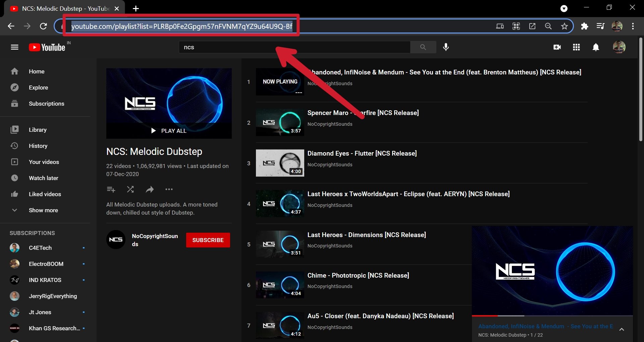This screenshot has height=342, width=644.
Task: Open the NoCopyrightSounds channel avatar
Action: click(x=116, y=240)
